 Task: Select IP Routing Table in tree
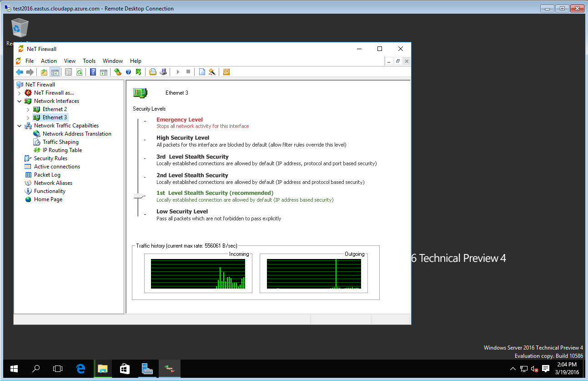(x=62, y=150)
